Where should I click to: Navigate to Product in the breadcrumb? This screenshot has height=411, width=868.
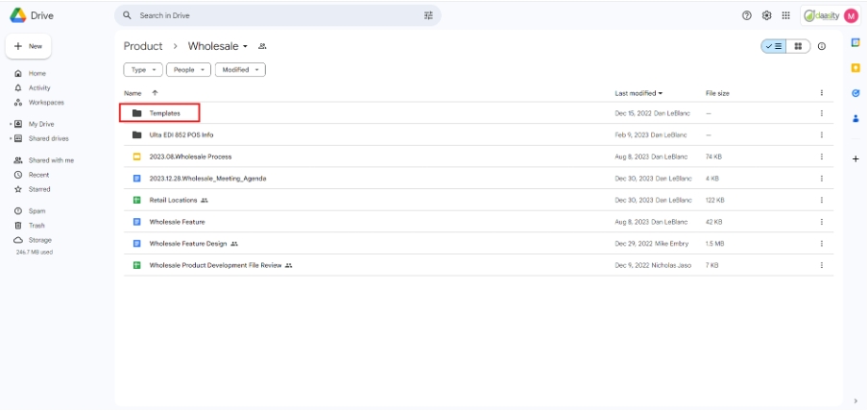143,46
